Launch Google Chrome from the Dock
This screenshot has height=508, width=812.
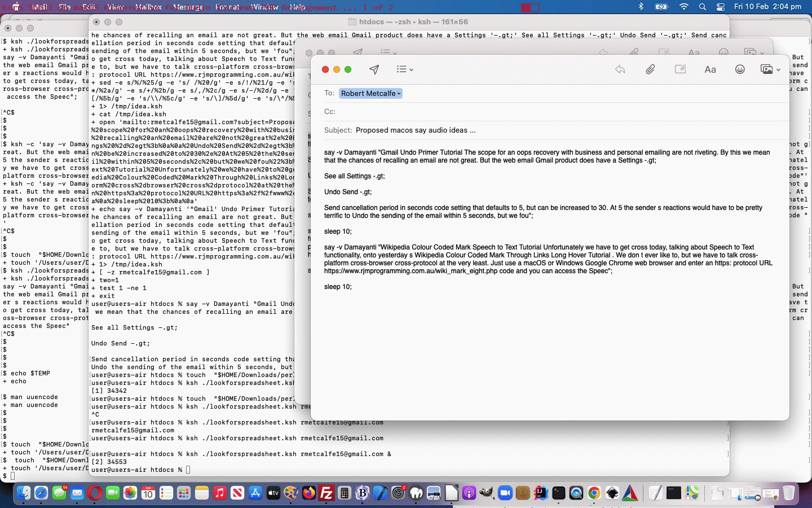click(594, 493)
